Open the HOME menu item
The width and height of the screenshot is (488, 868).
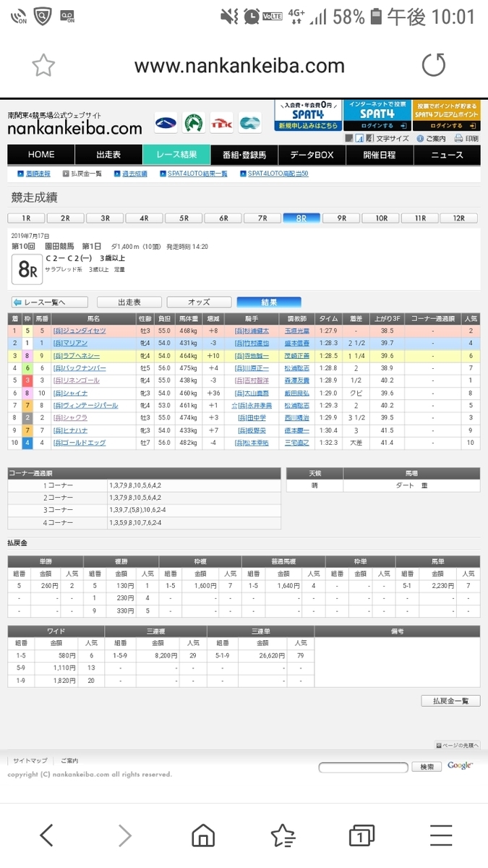(x=41, y=155)
